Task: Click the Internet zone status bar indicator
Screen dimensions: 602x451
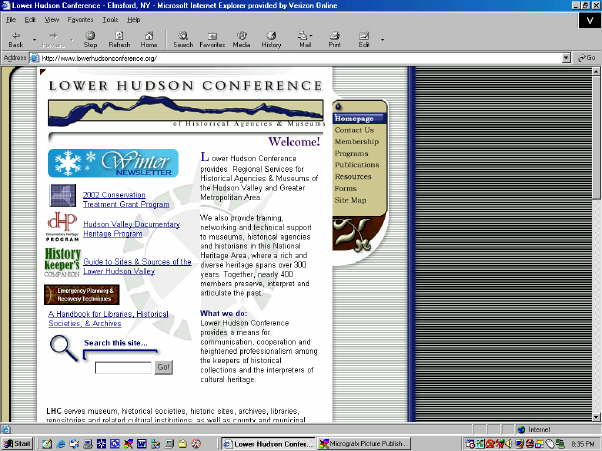Action: 534,429
